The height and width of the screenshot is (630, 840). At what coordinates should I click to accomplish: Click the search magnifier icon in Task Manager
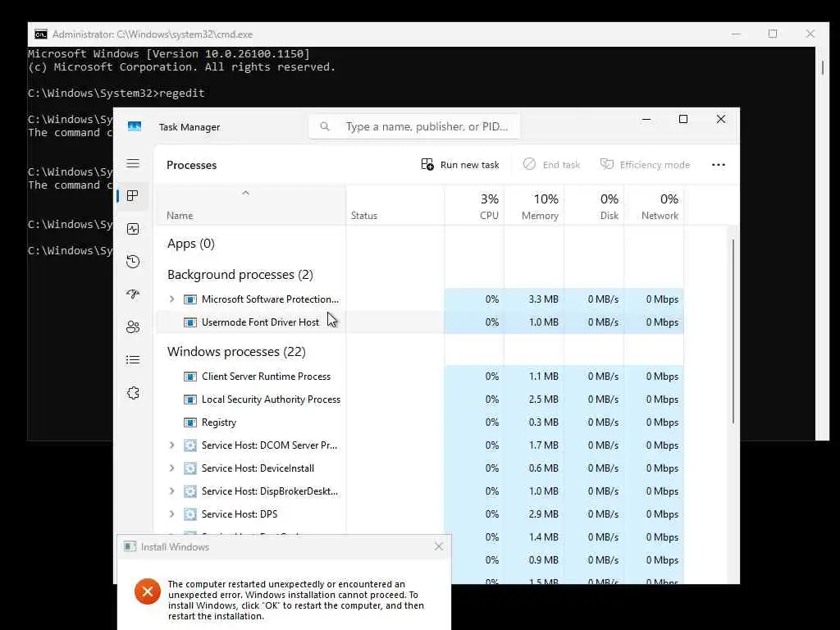click(x=325, y=126)
